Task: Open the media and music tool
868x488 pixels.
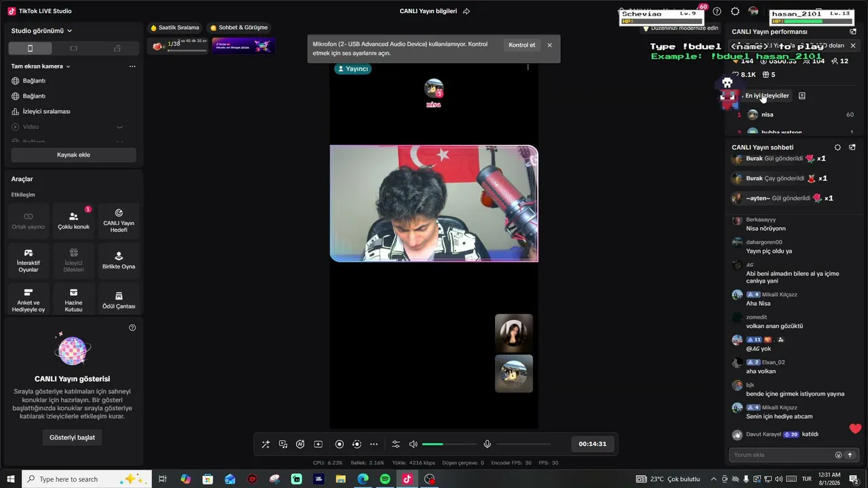Action: coord(283,444)
